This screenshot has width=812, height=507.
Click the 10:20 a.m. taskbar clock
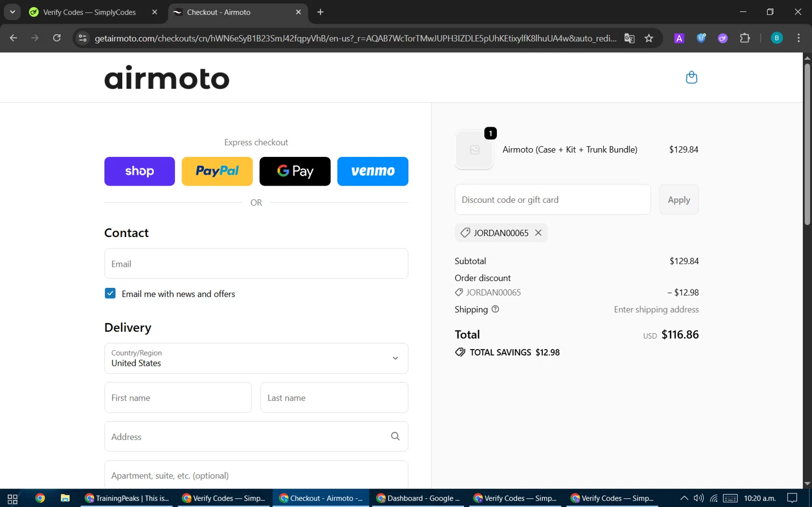(x=759, y=498)
